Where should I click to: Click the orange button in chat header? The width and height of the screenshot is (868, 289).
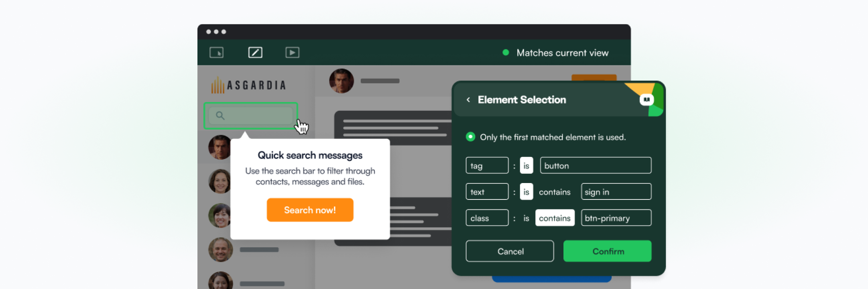tap(594, 77)
